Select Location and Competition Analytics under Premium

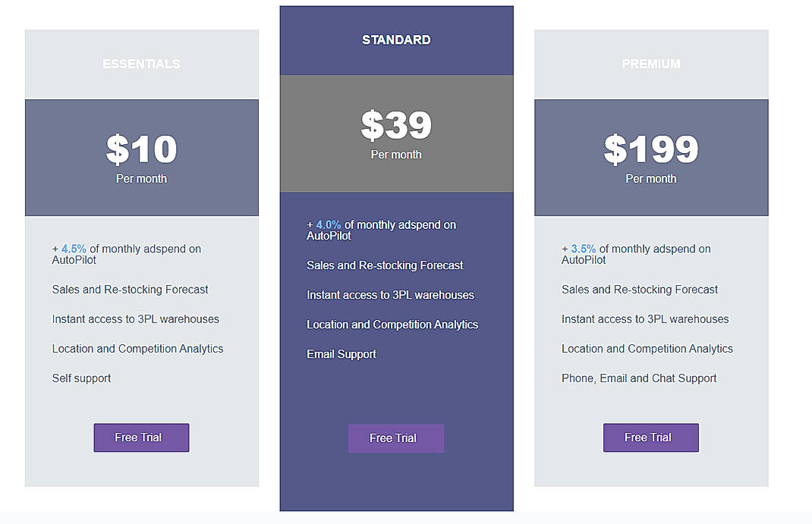647,348
